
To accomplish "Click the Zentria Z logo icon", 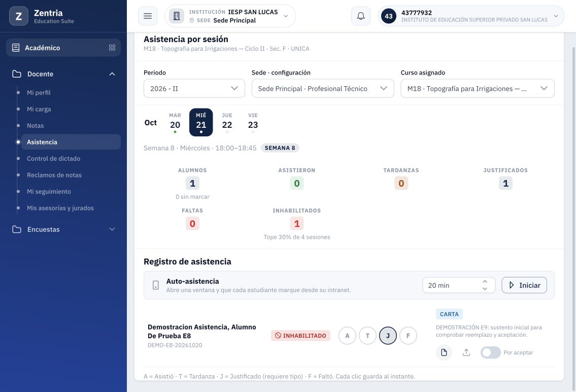I will point(19,16).
